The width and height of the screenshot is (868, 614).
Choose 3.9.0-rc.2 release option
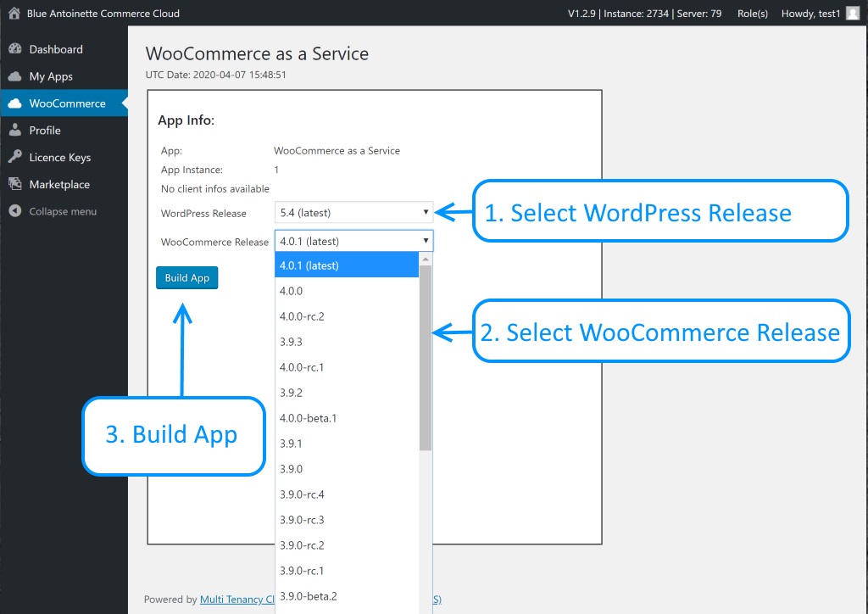click(347, 545)
